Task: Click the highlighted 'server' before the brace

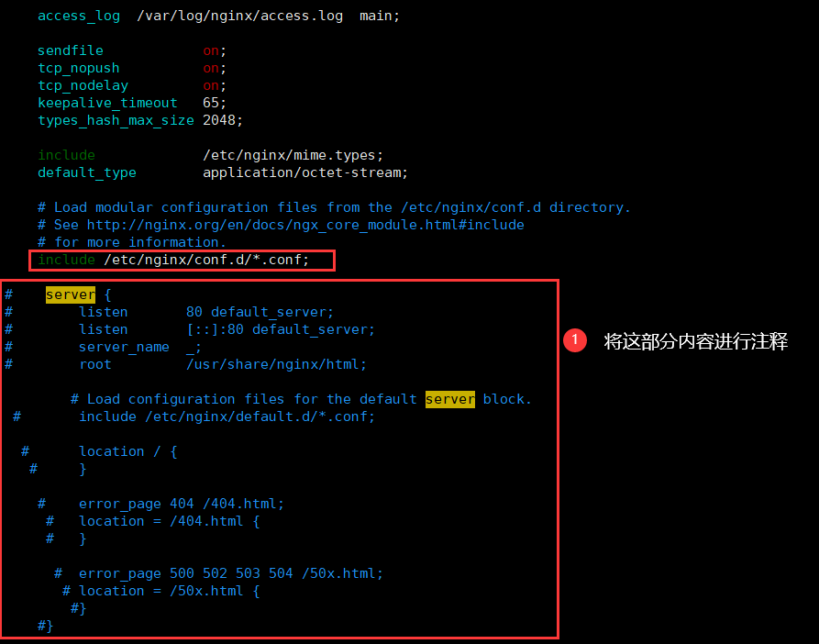Action: click(71, 294)
